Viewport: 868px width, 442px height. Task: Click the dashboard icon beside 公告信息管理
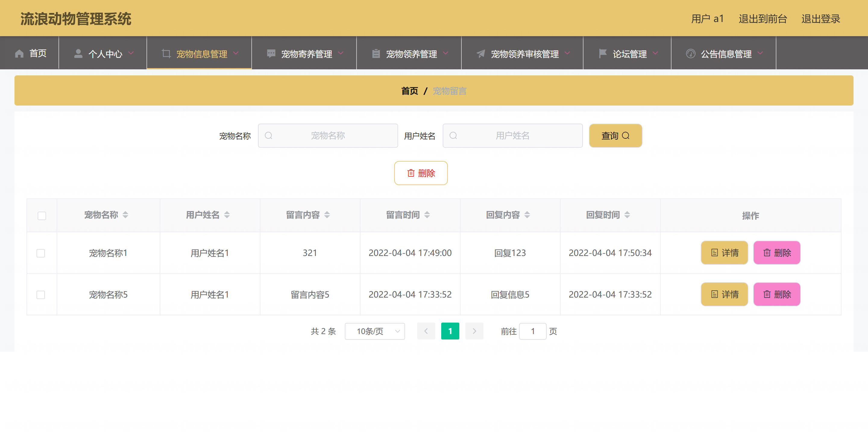coord(691,54)
